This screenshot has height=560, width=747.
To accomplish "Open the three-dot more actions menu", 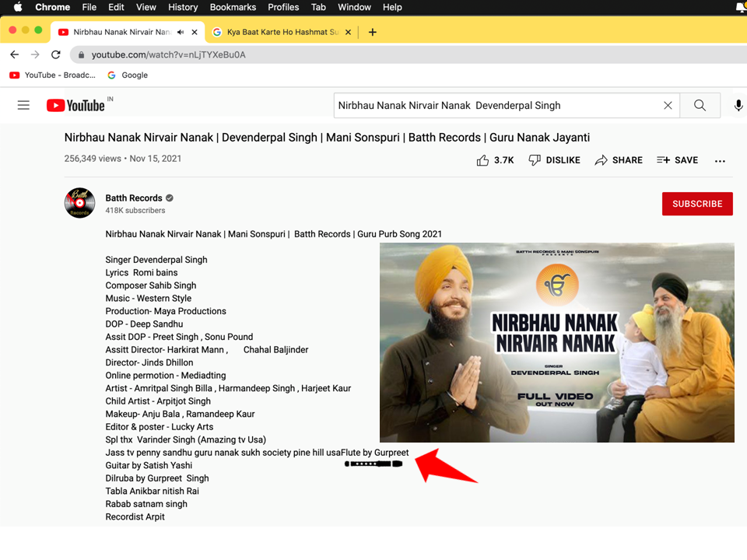I will pyautogui.click(x=720, y=161).
